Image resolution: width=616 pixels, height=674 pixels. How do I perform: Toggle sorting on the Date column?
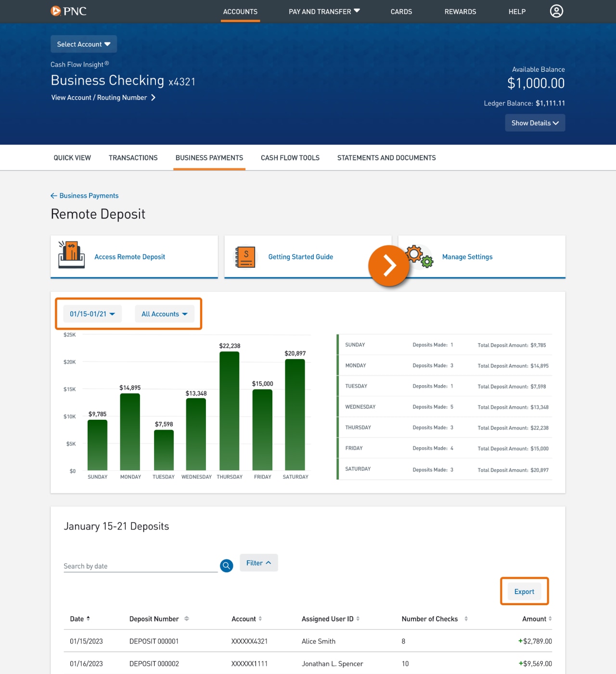point(90,619)
